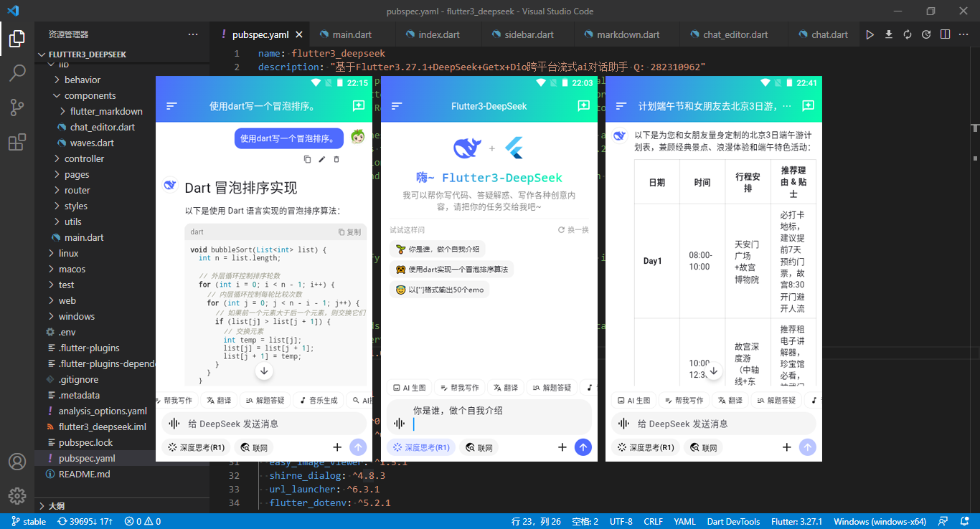Toggle 联网 in the left phone
Viewport: 980px width, 529px height.
pyautogui.click(x=254, y=447)
